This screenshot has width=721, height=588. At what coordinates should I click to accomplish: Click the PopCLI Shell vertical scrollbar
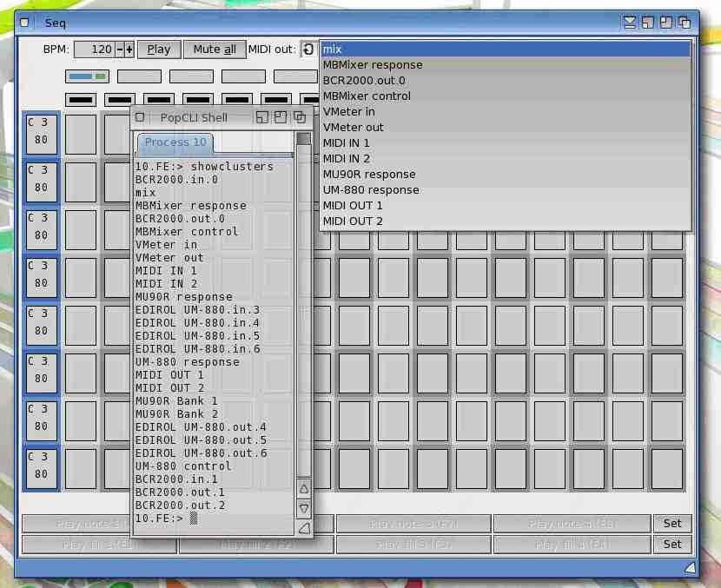pos(303,304)
